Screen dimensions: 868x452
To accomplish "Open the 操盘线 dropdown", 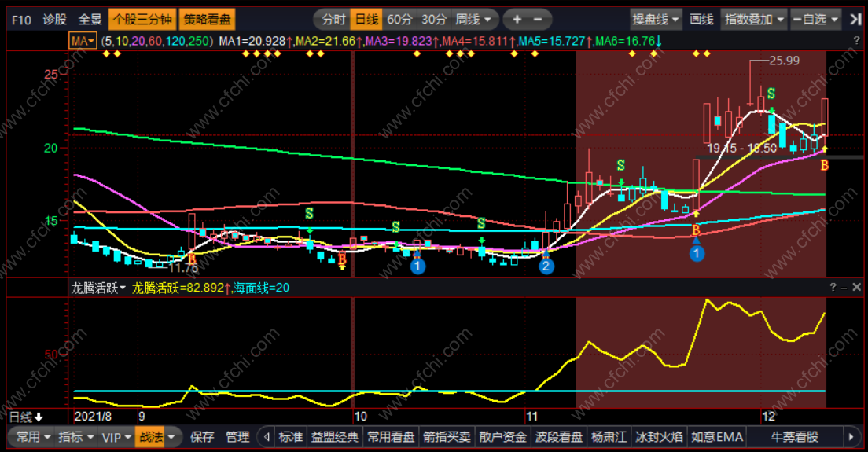I will click(656, 20).
